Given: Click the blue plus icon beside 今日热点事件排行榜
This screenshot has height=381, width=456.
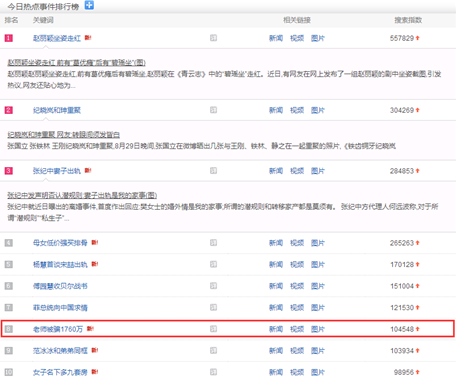Looking at the screenshot, I should point(89,5).
